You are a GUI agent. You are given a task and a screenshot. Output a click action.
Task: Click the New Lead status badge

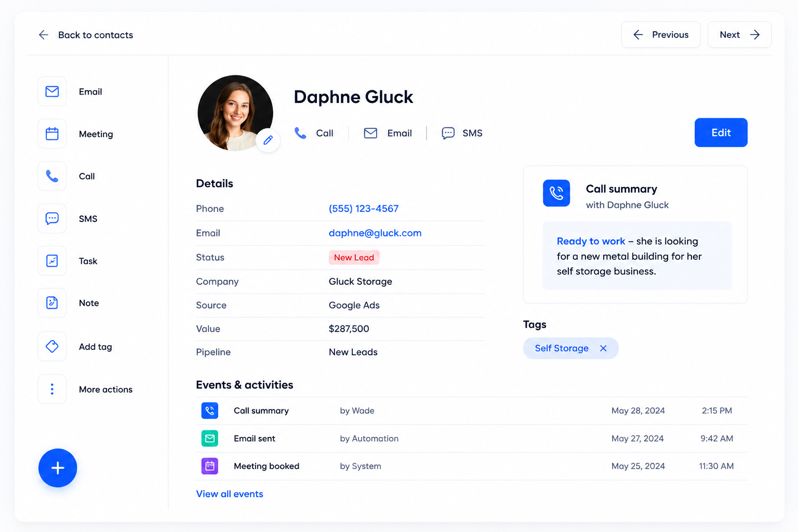(354, 258)
